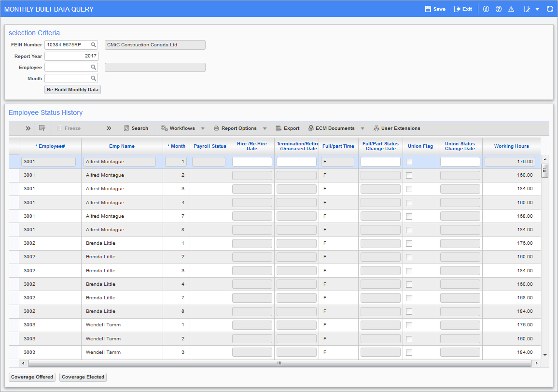
Task: Sort by Emp Name column header
Action: coord(122,146)
